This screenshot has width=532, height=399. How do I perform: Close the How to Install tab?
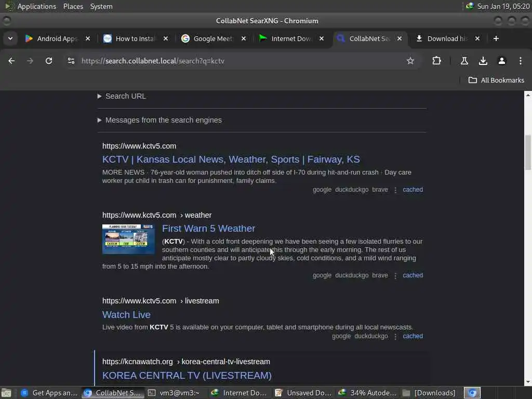(x=166, y=38)
